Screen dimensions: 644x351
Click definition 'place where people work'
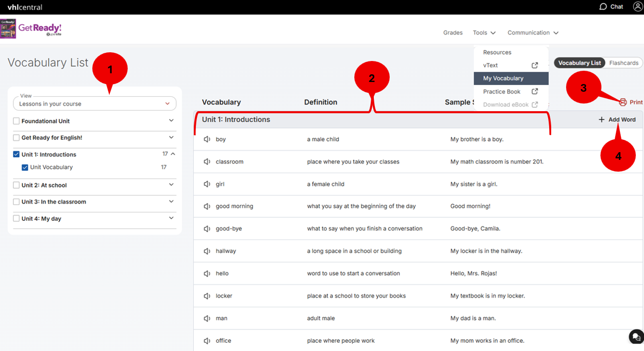coord(341,341)
